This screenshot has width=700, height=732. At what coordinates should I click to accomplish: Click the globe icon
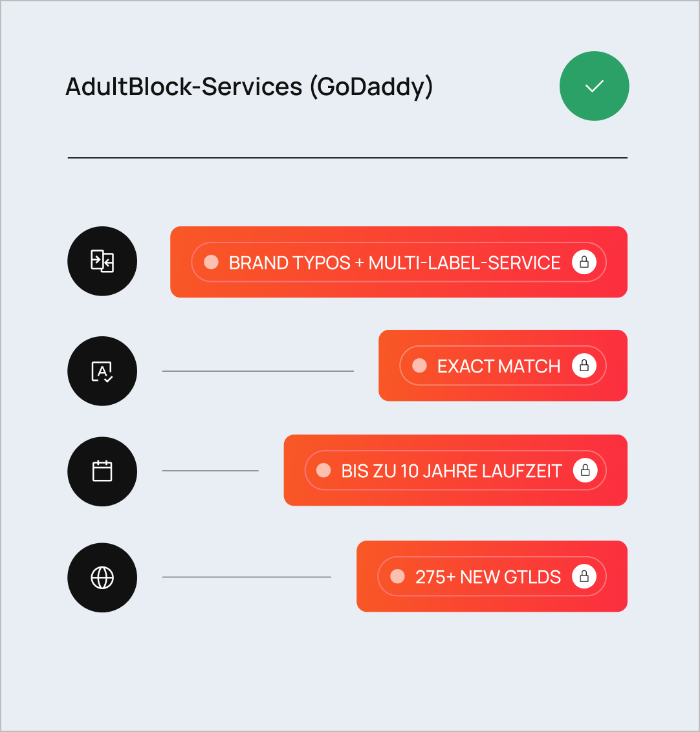(x=102, y=577)
